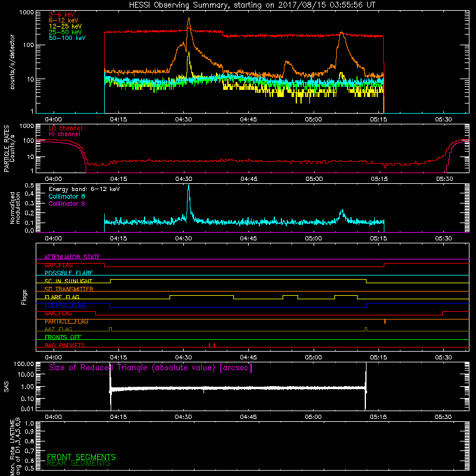Click the SC_TRANSMITTER flag label

pyautogui.click(x=69, y=289)
